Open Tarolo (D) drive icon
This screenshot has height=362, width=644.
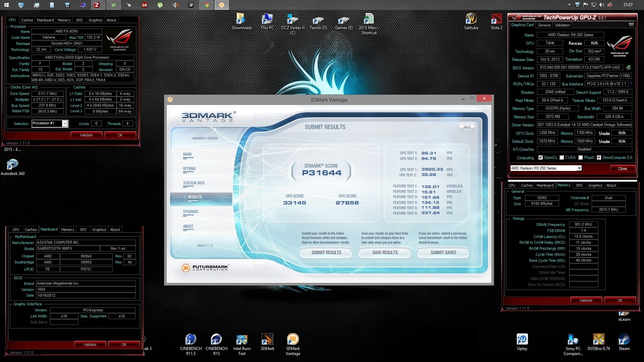click(318, 21)
